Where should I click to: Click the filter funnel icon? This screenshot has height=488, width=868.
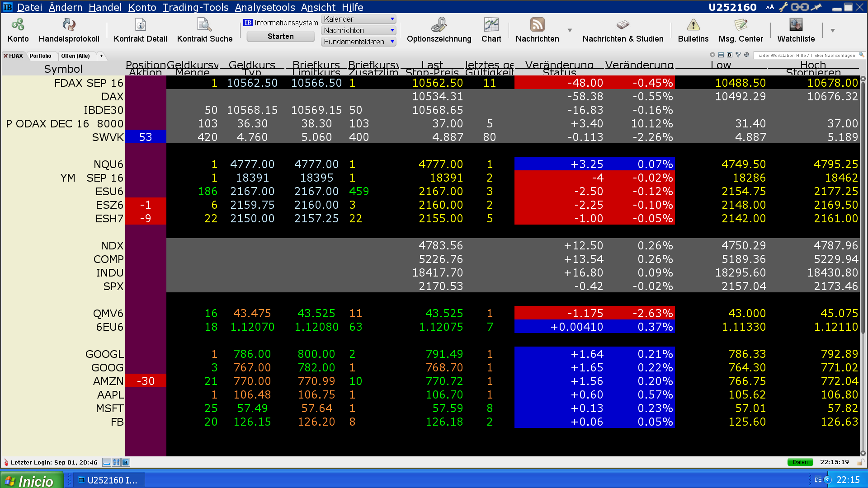click(x=738, y=55)
